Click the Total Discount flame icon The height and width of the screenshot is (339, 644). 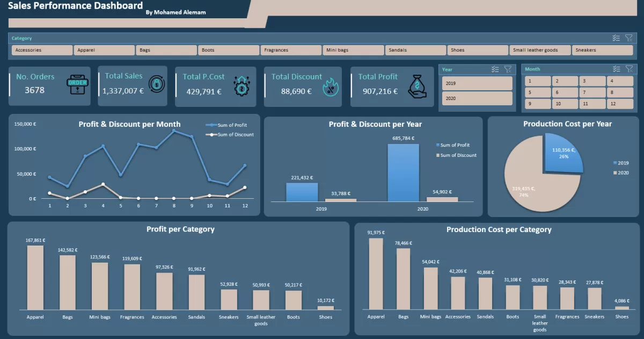click(x=330, y=86)
